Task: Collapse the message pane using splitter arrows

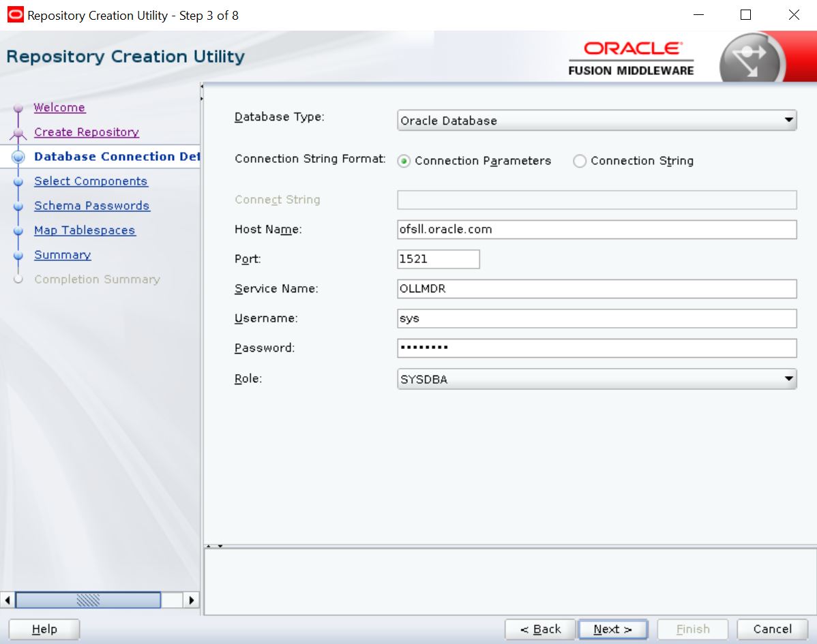Action: point(220,546)
